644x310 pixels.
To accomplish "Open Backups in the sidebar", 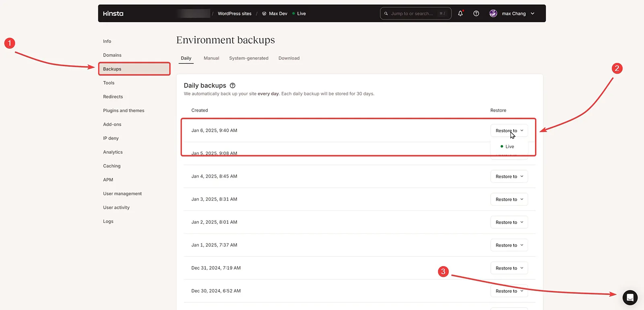I will click(x=134, y=69).
